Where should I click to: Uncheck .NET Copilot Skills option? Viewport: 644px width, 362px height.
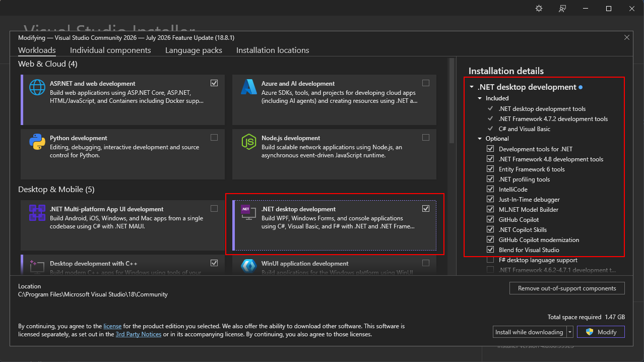(x=490, y=229)
